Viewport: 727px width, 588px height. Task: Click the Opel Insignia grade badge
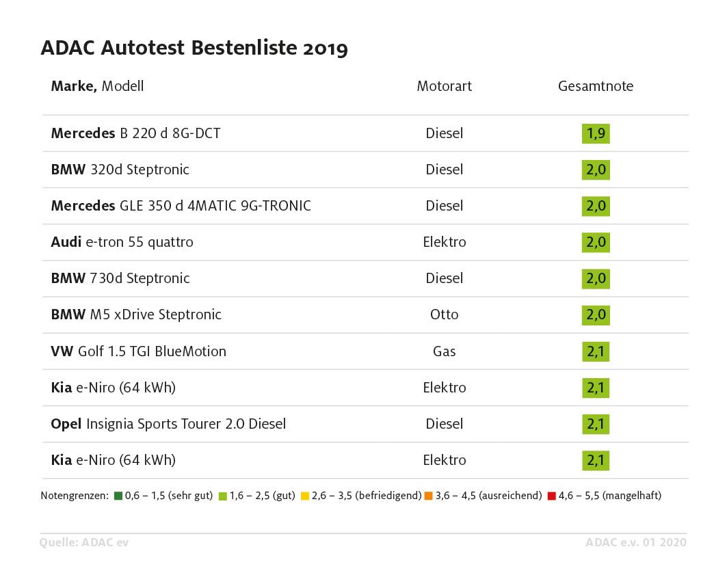tap(595, 424)
